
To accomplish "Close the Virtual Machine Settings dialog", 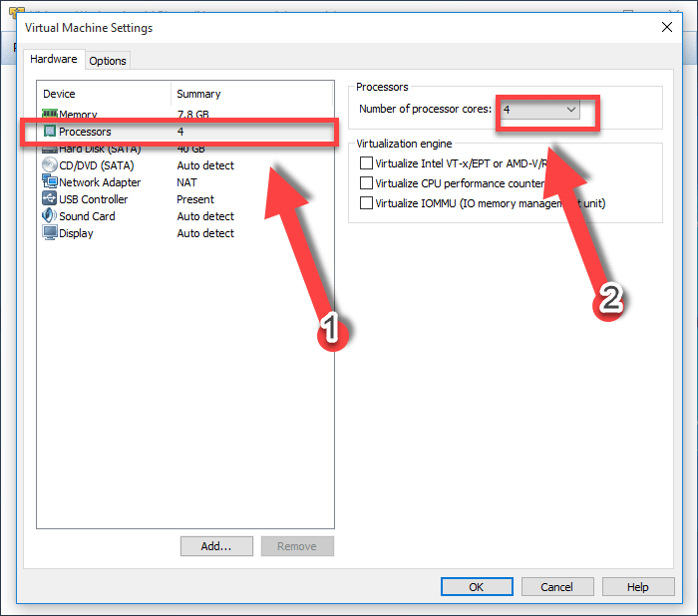I will (x=667, y=28).
